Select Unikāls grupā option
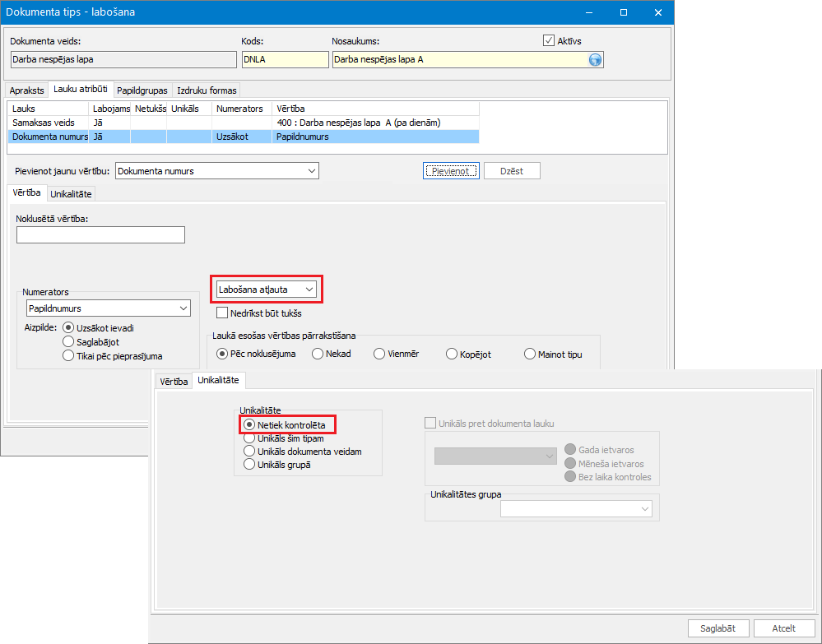Image resolution: width=822 pixels, height=644 pixels. click(x=249, y=464)
